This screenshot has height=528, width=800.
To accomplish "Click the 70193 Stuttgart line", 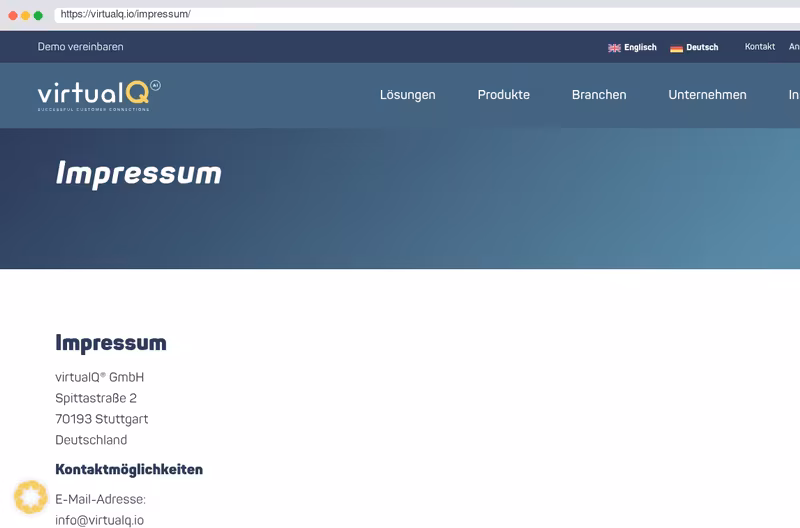I will tap(102, 419).
